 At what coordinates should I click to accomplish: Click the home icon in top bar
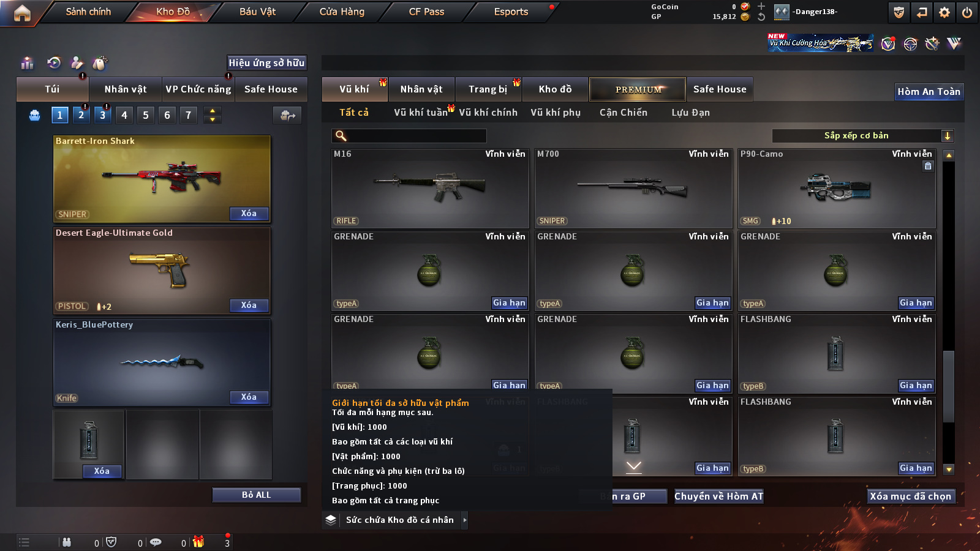(22, 12)
